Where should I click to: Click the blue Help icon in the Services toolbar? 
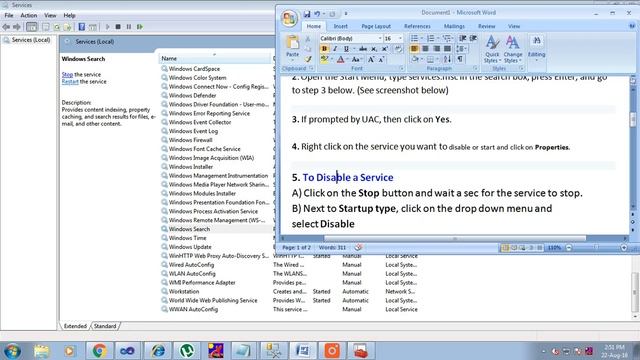[x=82, y=27]
